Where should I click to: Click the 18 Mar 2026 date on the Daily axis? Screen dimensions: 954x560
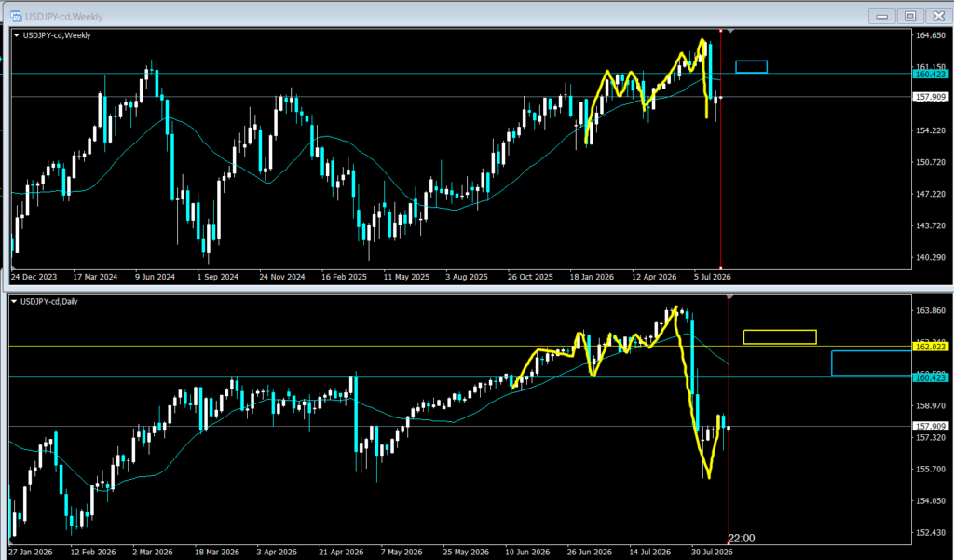coord(217,553)
